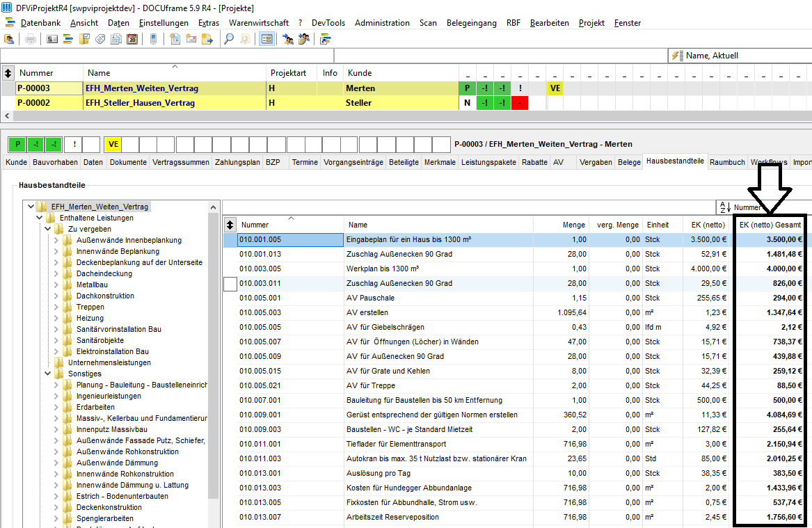812x528 pixels.
Task: Toggle the green P status box above tabs
Action: 17,145
